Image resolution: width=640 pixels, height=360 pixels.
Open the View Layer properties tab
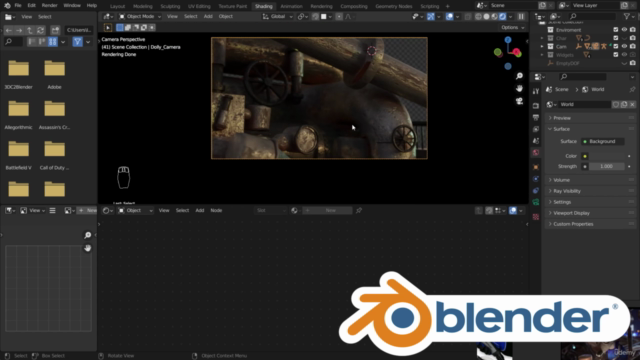click(x=536, y=129)
